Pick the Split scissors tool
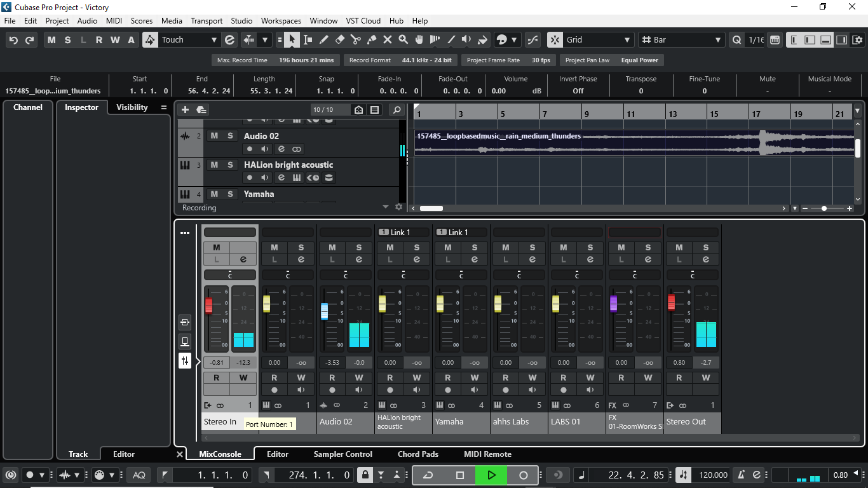This screenshot has height=488, width=868. [x=356, y=40]
